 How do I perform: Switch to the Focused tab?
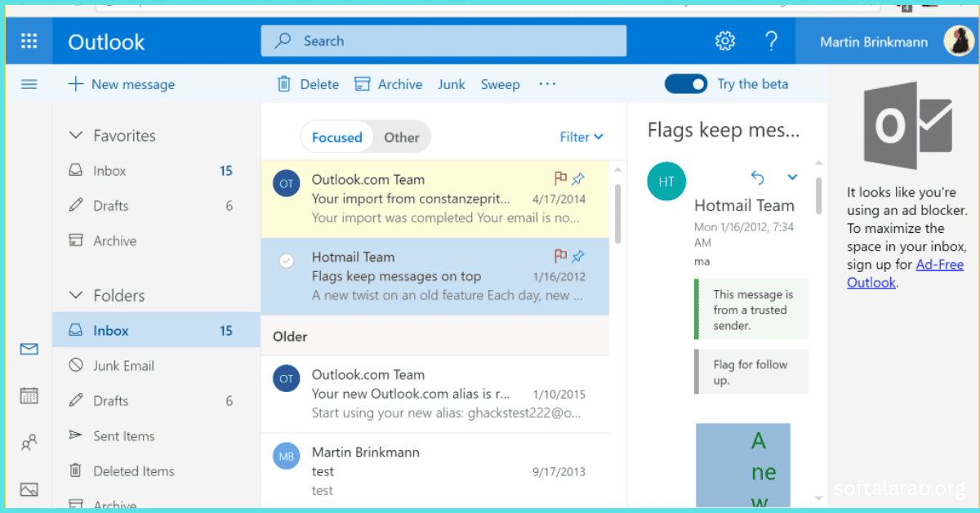click(x=336, y=137)
